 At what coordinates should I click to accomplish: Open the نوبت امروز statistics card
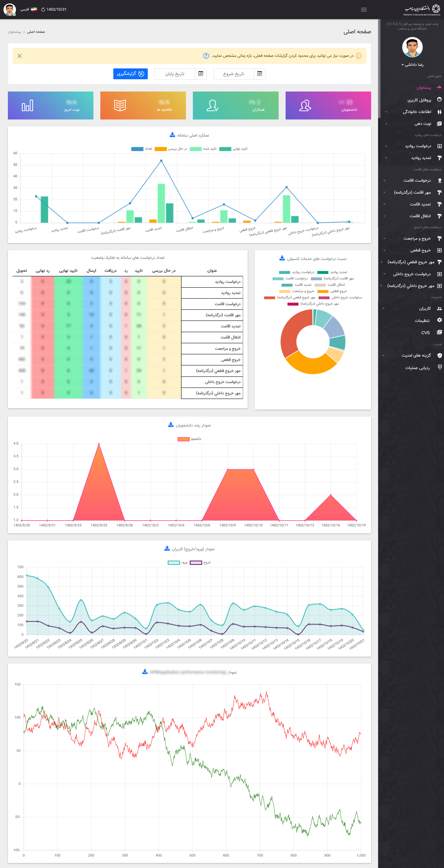[x=51, y=105]
